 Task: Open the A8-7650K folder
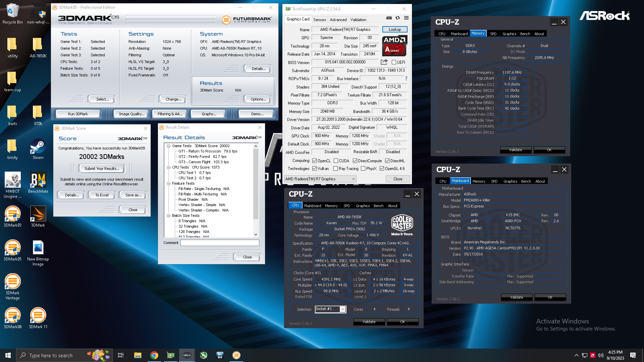[38, 48]
